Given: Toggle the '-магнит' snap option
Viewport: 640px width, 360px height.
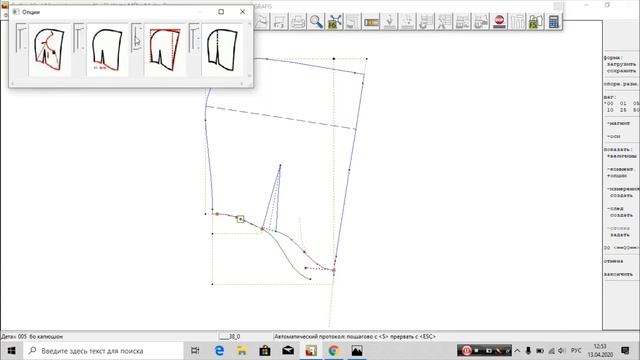Looking at the screenshot, I should coord(618,123).
